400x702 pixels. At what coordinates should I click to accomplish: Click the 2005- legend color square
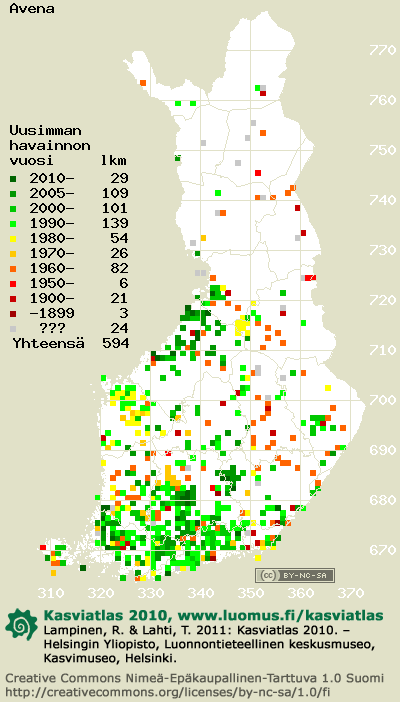tap(14, 194)
